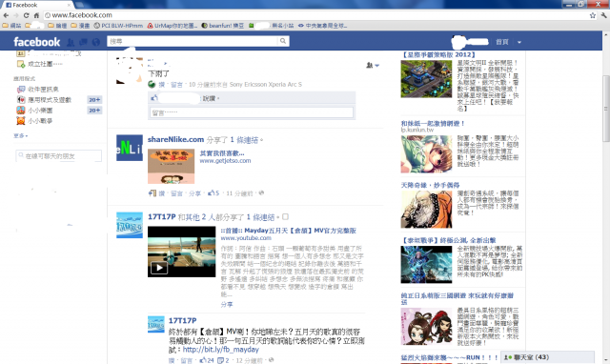The image size is (610, 364).
Task: Open the Chrome wrench menu
Action: point(603,15)
